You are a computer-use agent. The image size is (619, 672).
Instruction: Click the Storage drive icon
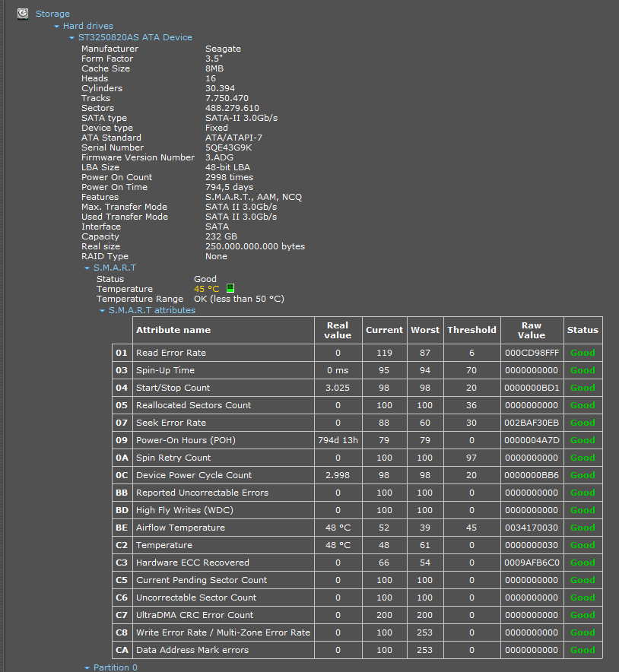(x=23, y=13)
